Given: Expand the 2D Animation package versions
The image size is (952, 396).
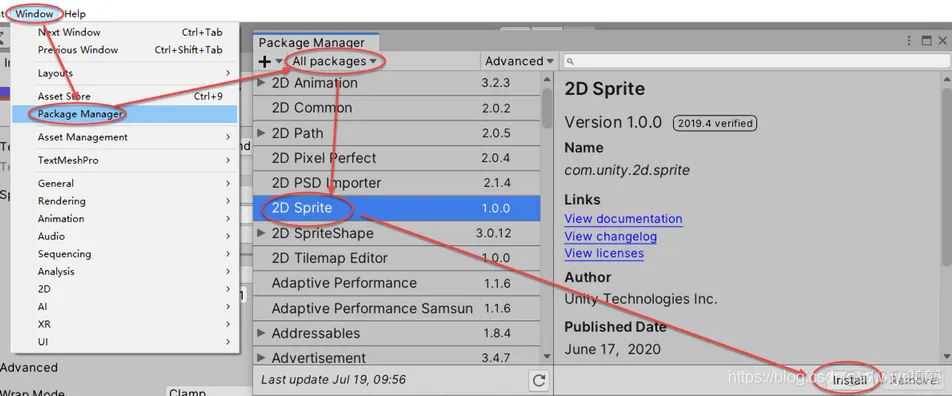Looking at the screenshot, I should (x=262, y=83).
